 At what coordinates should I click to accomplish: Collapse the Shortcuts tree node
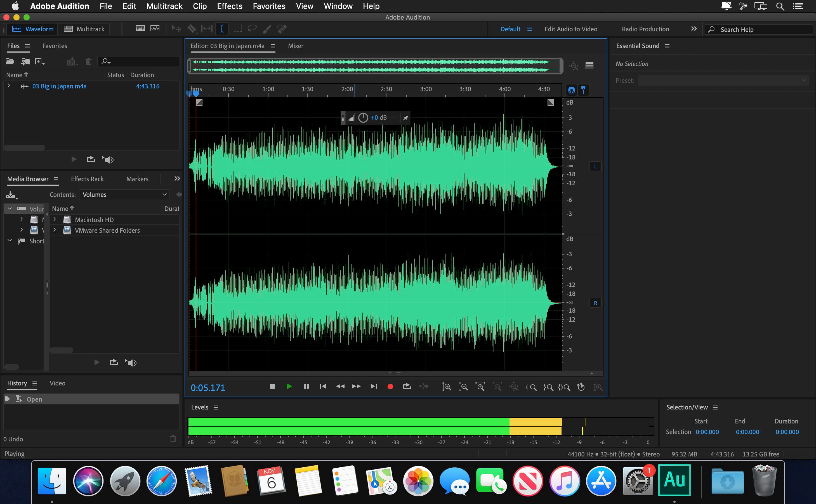click(10, 241)
